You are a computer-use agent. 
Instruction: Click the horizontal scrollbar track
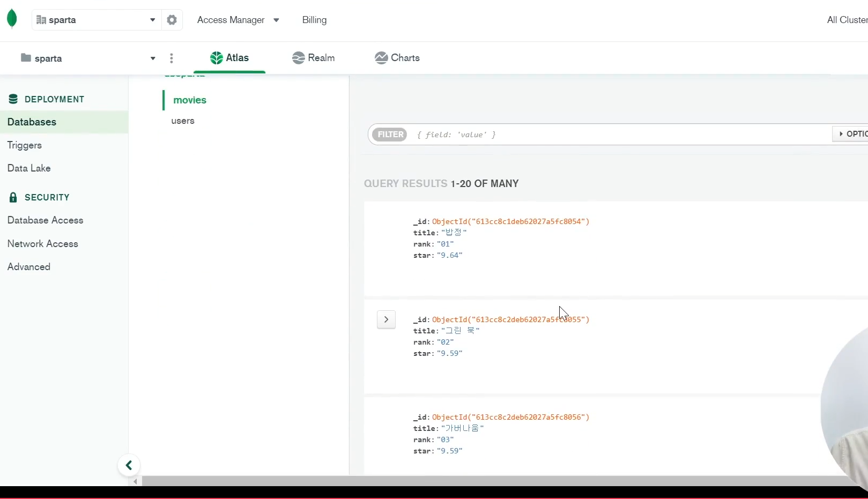pos(499,481)
